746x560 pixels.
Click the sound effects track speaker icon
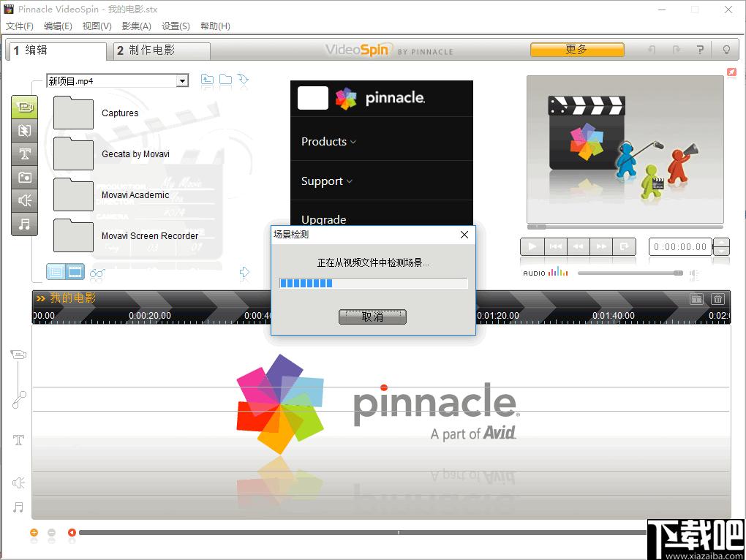pyautogui.click(x=18, y=483)
